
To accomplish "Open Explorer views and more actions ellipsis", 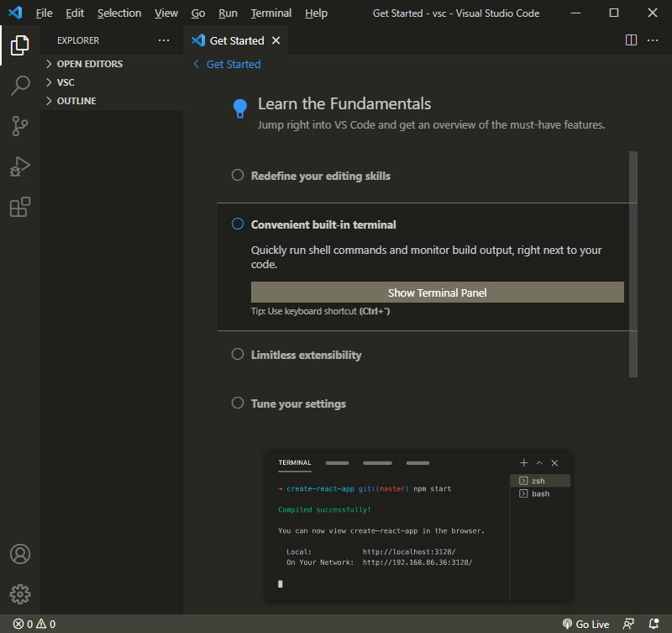I will click(x=164, y=40).
